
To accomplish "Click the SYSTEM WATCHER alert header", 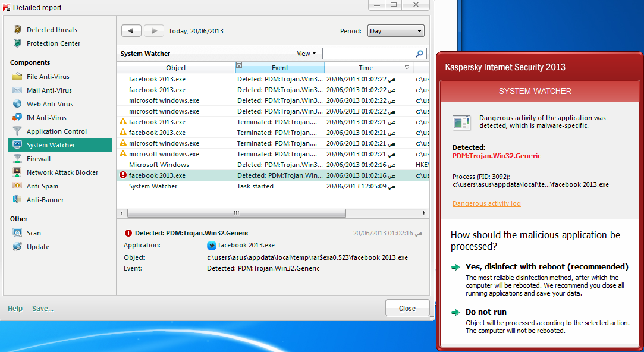I will tap(535, 91).
